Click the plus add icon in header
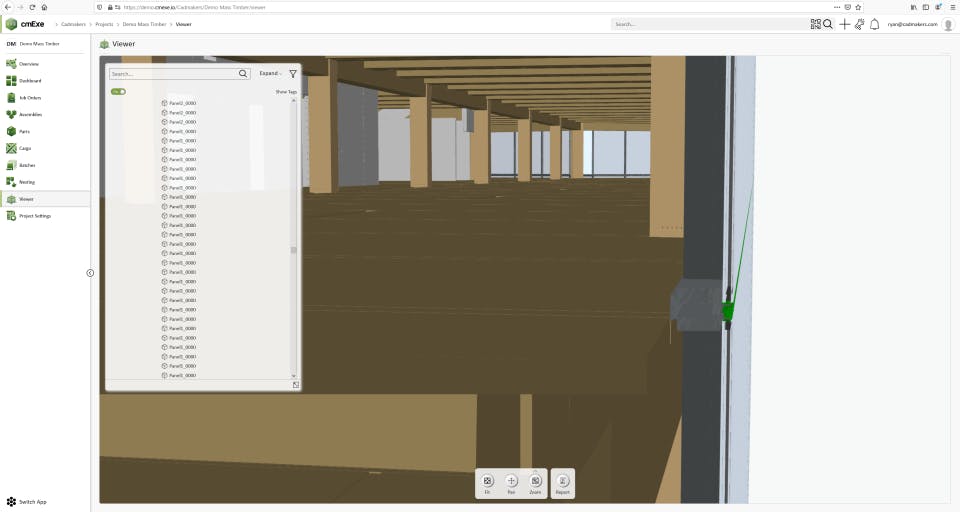Image resolution: width=960 pixels, height=512 pixels. [844, 24]
